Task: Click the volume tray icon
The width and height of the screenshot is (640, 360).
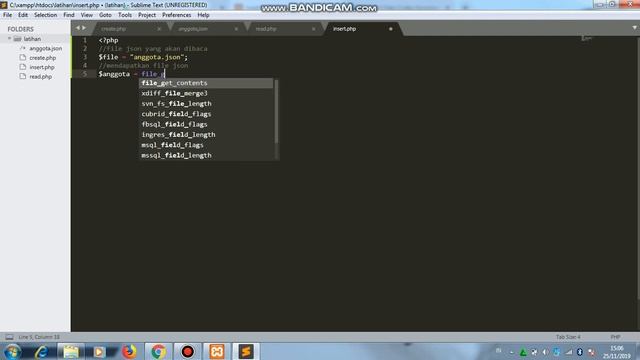Action: click(545, 352)
